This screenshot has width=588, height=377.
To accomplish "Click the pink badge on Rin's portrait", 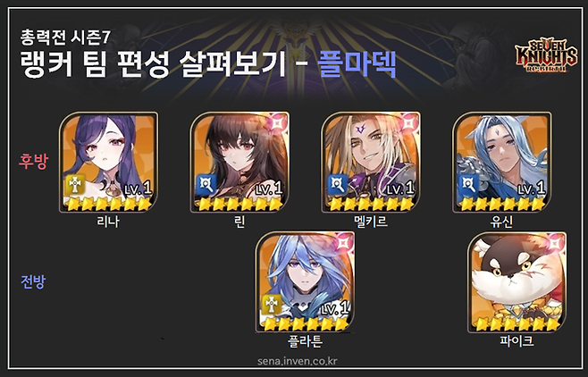I will pyautogui.click(x=278, y=122).
